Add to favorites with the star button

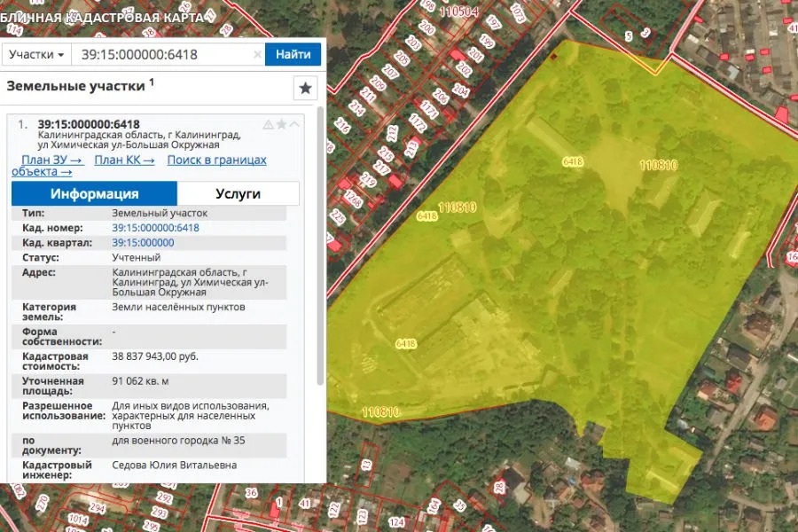(x=305, y=88)
